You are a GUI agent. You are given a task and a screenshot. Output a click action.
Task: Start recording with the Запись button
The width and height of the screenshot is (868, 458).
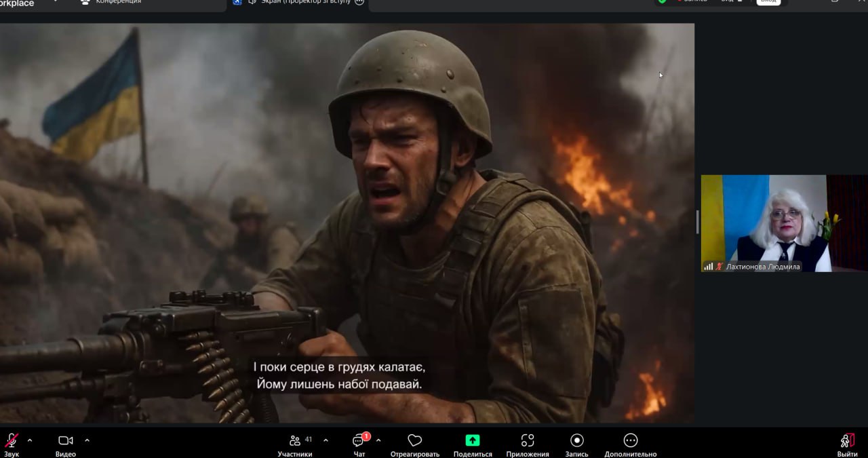click(577, 441)
